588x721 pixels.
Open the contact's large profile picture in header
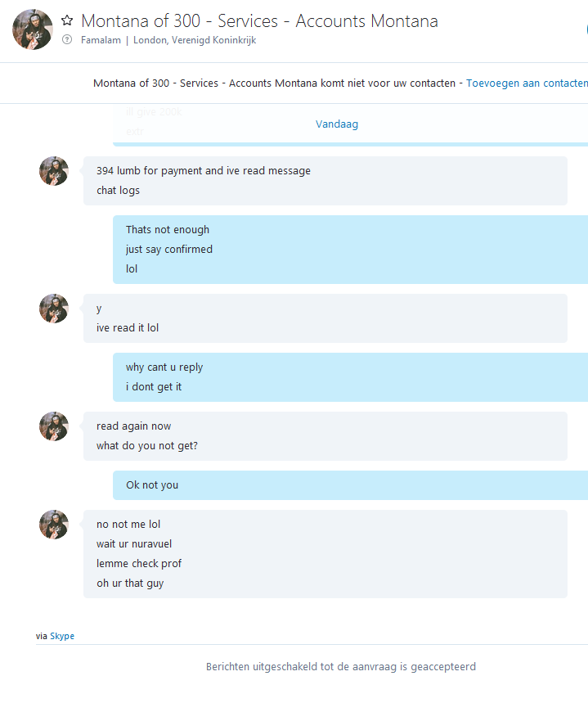(33, 29)
